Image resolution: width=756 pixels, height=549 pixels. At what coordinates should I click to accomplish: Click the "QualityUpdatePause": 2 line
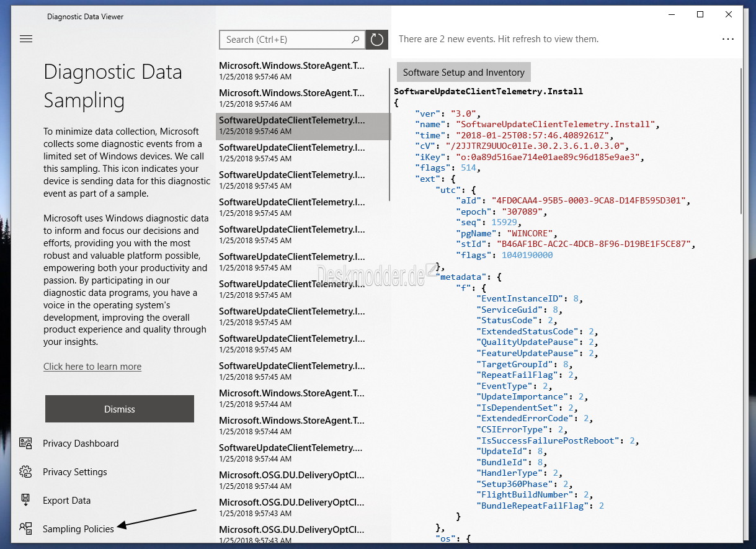[x=538, y=342]
